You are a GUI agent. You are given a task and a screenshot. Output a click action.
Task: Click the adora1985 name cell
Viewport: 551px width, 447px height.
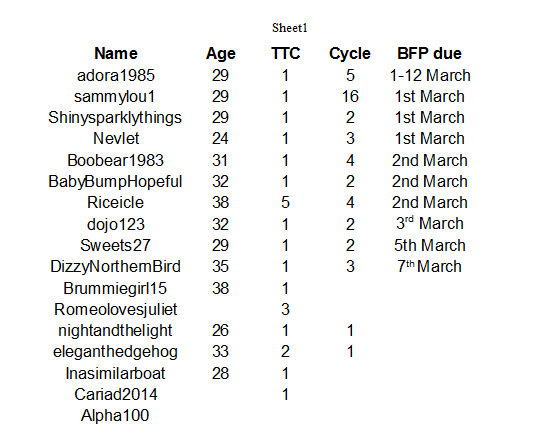(x=116, y=75)
